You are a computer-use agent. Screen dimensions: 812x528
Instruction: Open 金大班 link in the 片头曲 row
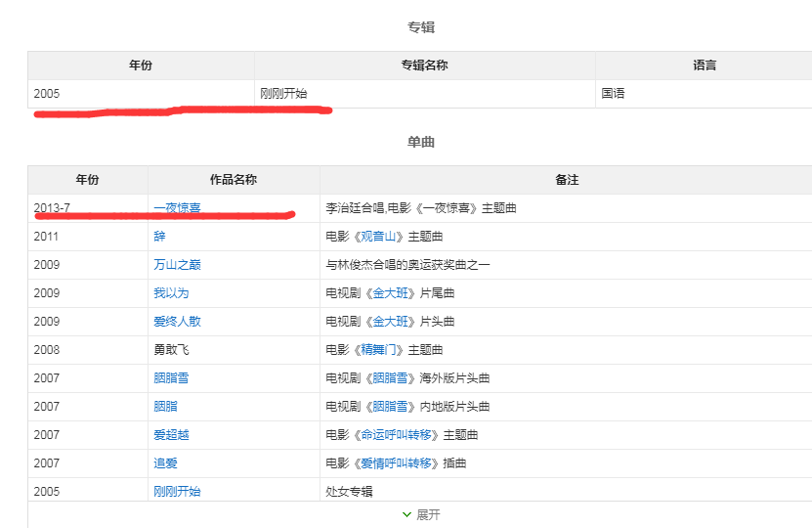click(x=390, y=322)
